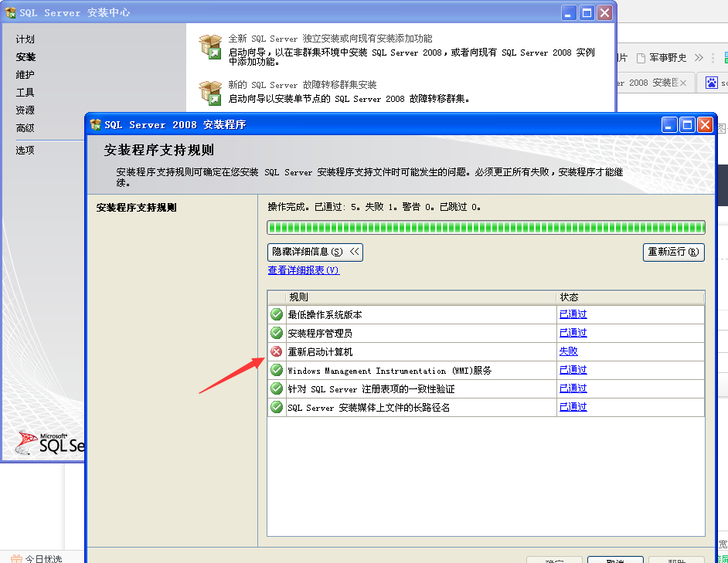The image size is (728, 563).
Task: Select 资源 in the Installation Center sidebar
Action: (25, 110)
